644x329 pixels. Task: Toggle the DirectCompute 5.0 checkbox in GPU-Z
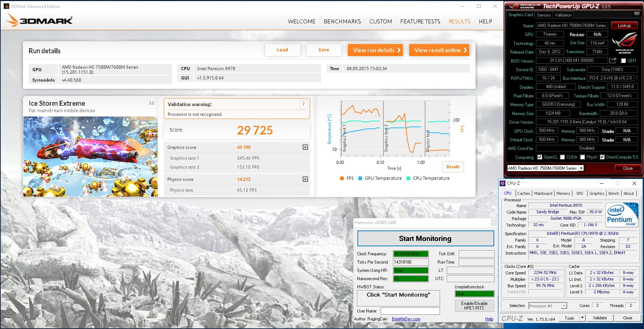(602, 157)
